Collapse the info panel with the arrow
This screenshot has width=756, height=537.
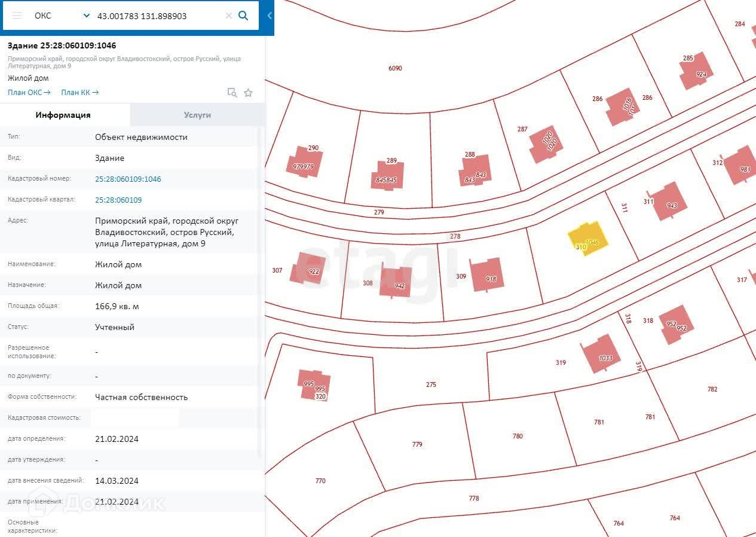click(270, 16)
